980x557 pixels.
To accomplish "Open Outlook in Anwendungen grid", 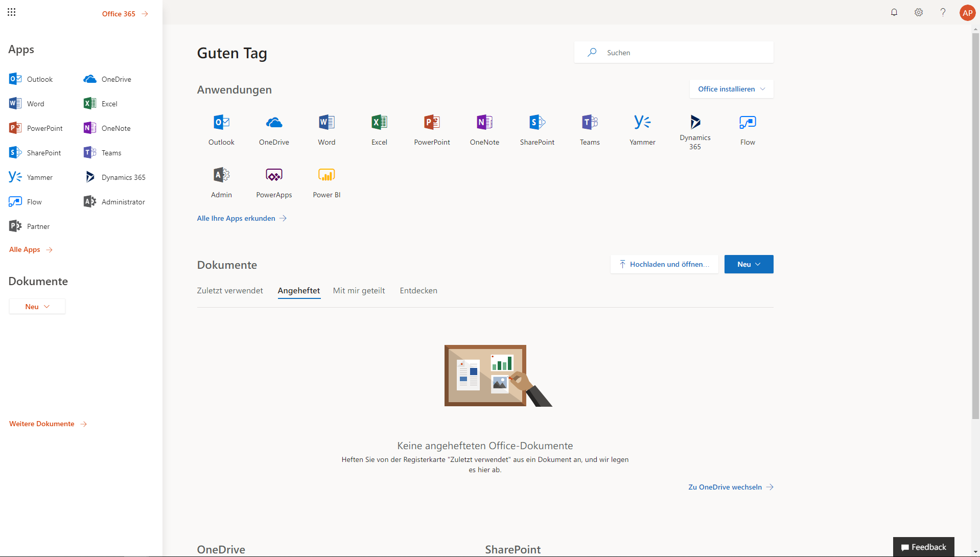I will click(x=221, y=130).
